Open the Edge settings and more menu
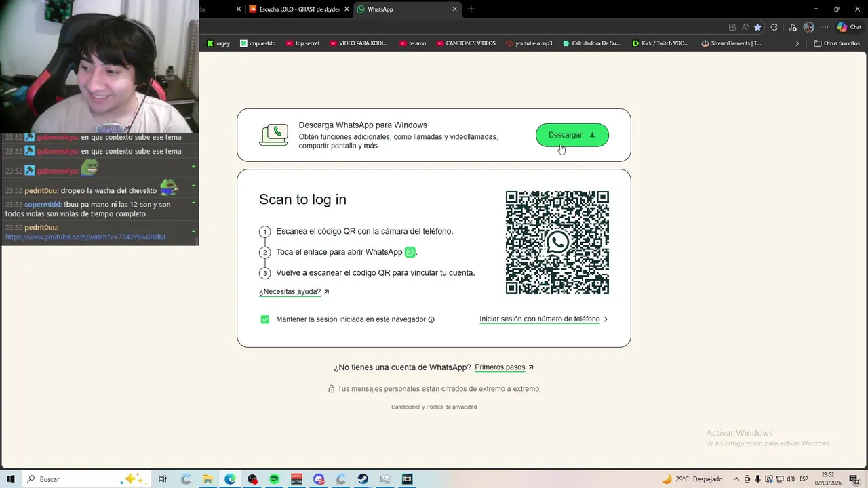Screen dimensions: 868x488 pyautogui.click(x=825, y=27)
